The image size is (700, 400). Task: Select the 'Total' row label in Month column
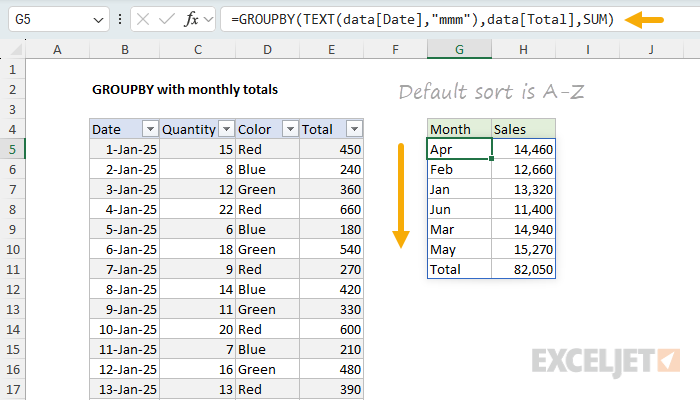click(459, 269)
